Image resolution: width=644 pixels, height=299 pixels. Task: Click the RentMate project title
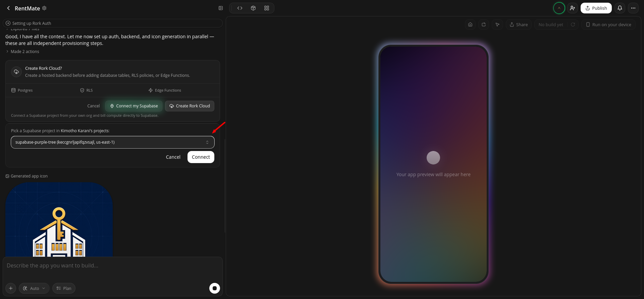[27, 8]
